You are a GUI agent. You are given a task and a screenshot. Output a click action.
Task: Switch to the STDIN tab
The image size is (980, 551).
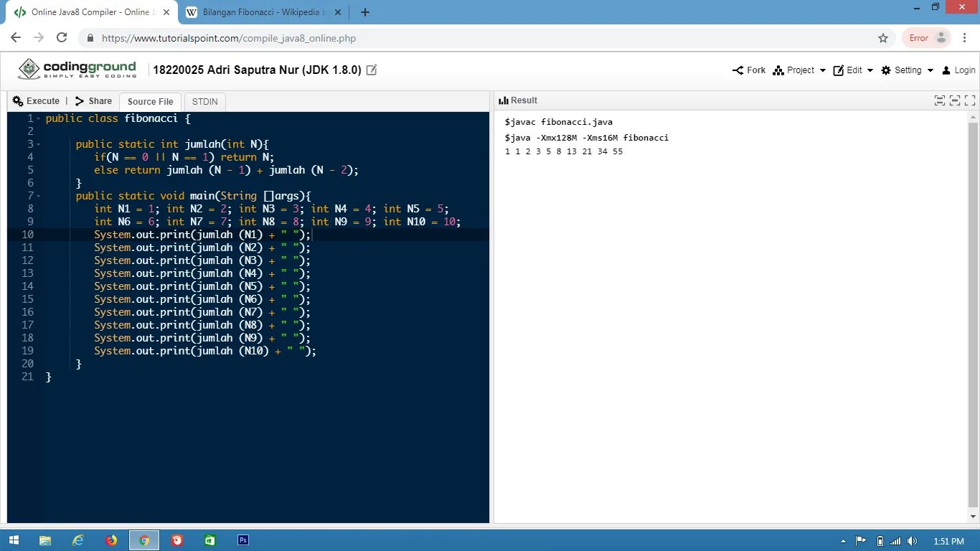point(204,102)
